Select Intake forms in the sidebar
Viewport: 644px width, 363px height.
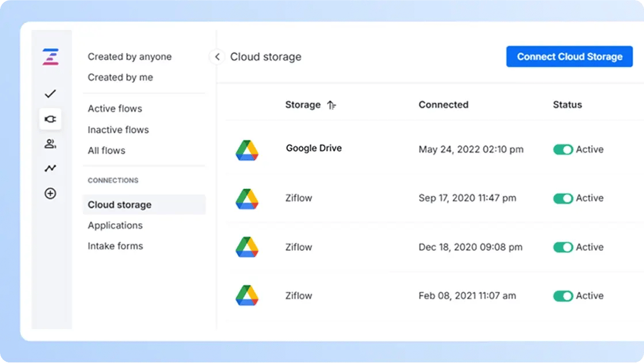click(115, 246)
